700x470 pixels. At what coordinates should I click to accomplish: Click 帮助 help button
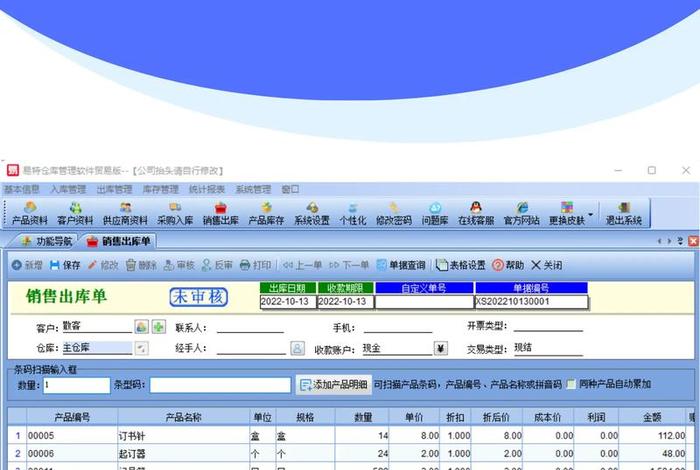click(508, 265)
